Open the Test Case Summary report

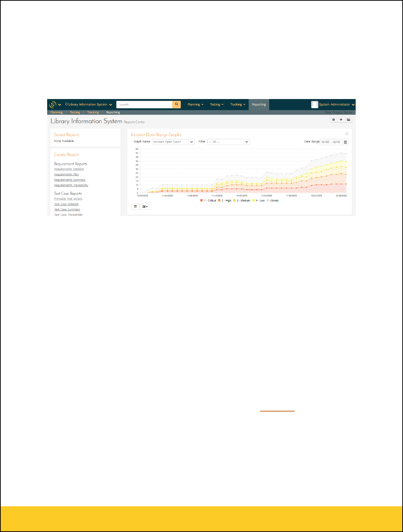67,210
